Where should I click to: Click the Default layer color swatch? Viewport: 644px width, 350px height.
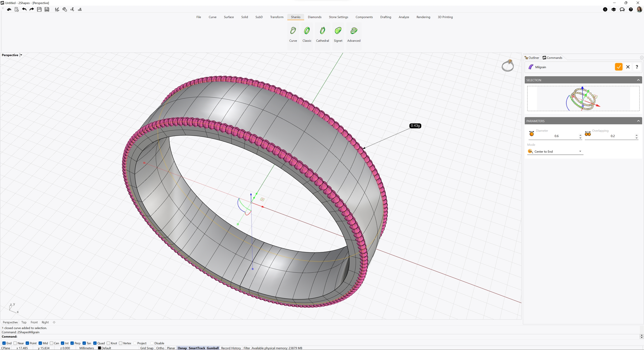pyautogui.click(x=99, y=348)
